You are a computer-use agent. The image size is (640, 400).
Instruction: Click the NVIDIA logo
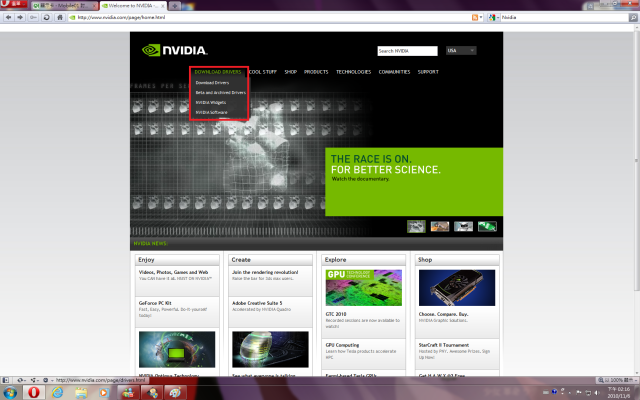[175, 50]
